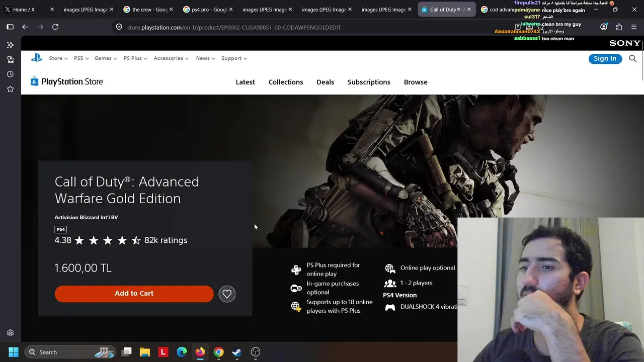Open the Latest store section
The height and width of the screenshot is (362, 644).
pyautogui.click(x=246, y=82)
